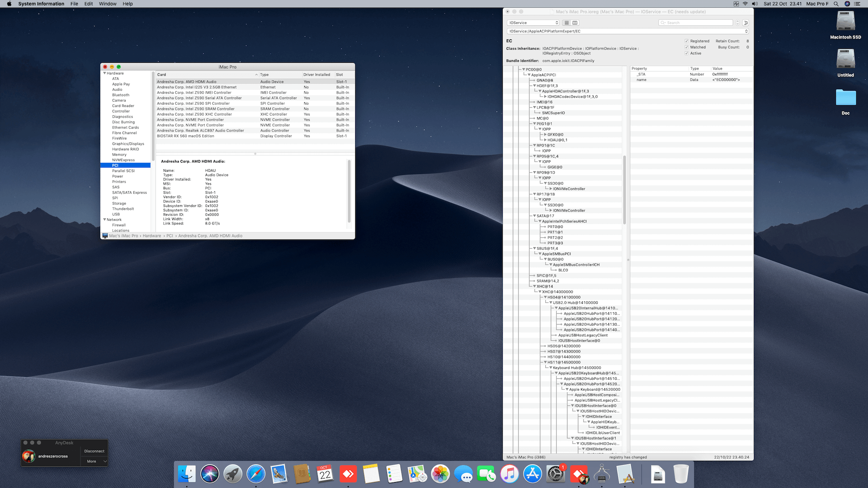Viewport: 868px width, 488px height.
Task: Collapse the SATA@17 tree node
Action: (534, 216)
